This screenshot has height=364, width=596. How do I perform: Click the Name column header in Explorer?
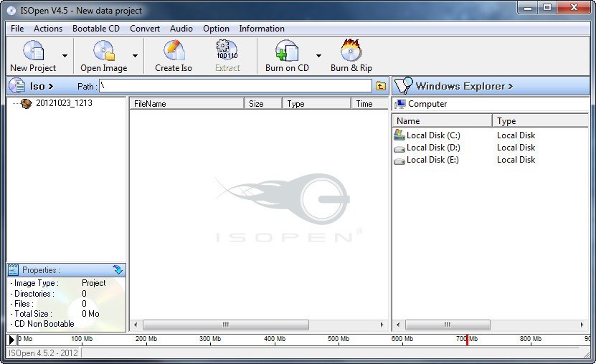click(x=442, y=121)
